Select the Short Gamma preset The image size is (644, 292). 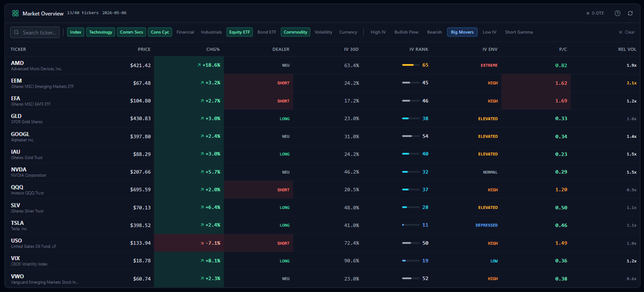click(x=519, y=32)
